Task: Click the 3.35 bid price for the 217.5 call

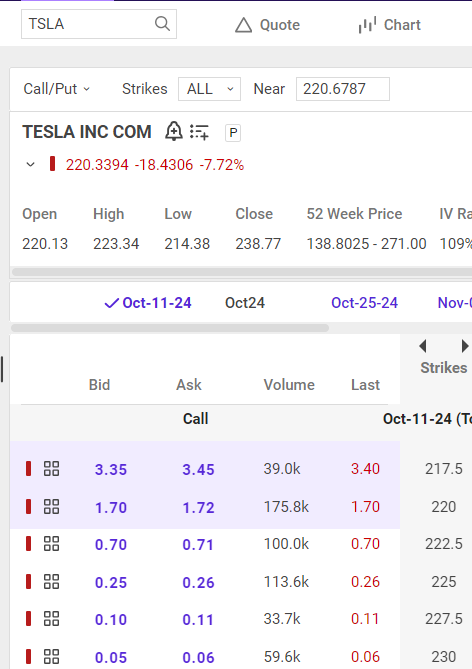Action: (x=111, y=469)
